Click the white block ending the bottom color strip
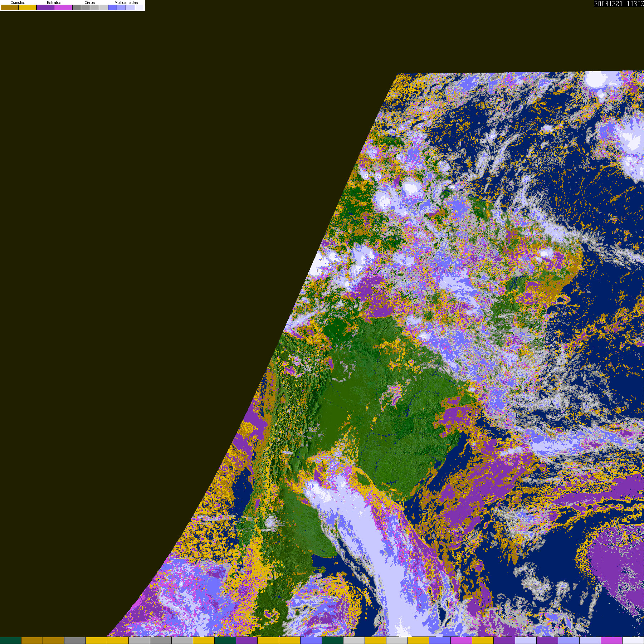The image size is (644, 644). pos(633,640)
